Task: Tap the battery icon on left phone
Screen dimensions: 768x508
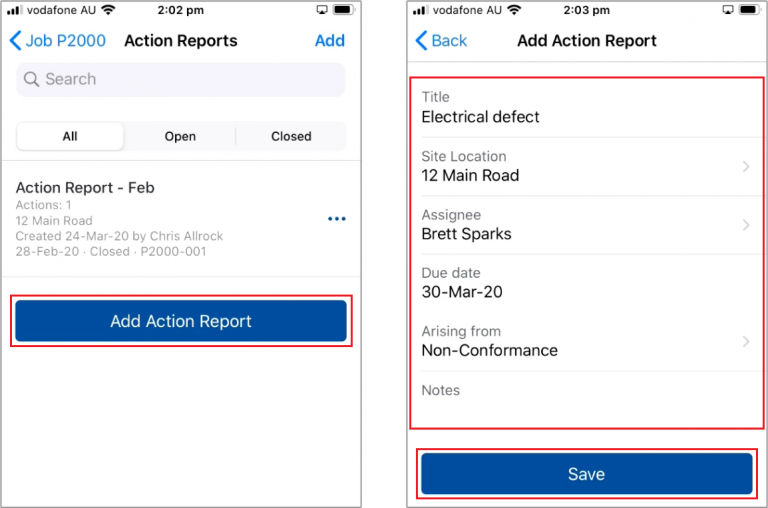Action: point(342,10)
